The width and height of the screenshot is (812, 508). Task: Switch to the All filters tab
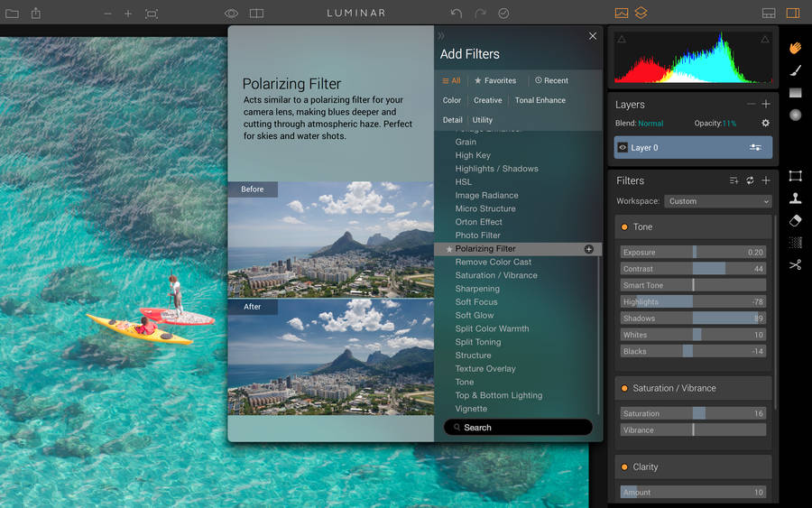point(451,81)
